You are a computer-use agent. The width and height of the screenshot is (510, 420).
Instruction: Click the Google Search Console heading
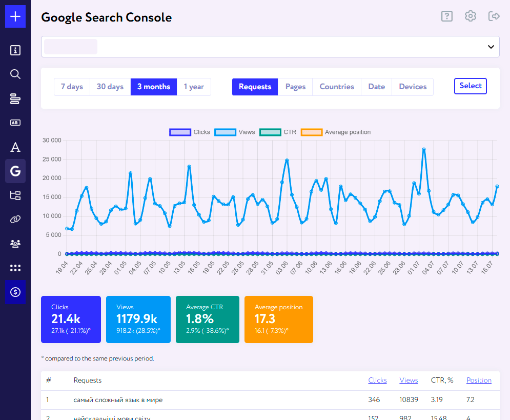[107, 17]
